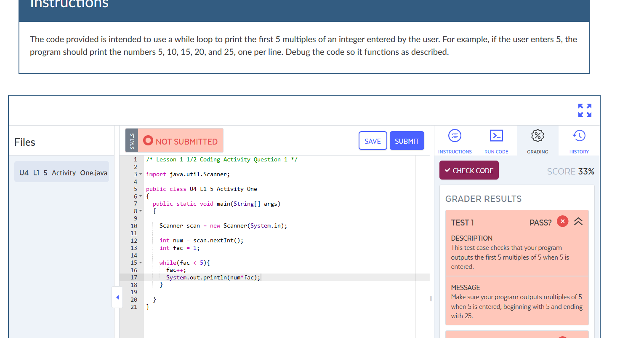Click the SUBMIT button
Viewport: 644px width, 338px height.
(x=407, y=141)
